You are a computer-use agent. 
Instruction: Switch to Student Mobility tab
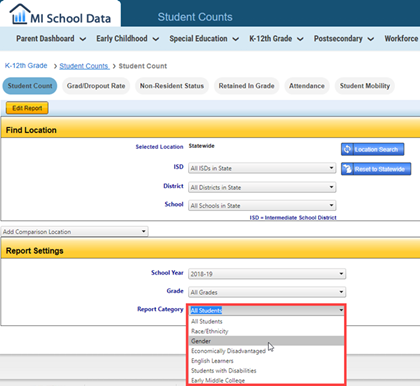click(365, 86)
